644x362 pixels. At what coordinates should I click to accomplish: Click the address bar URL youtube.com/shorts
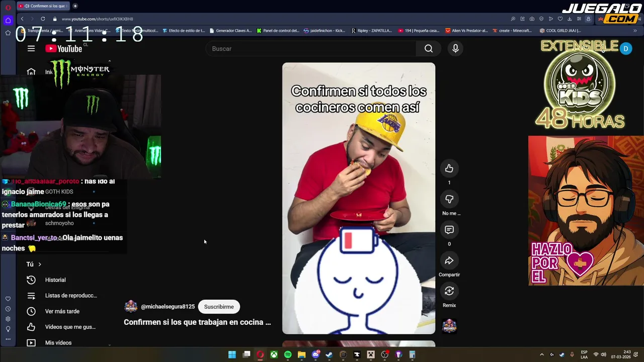[x=97, y=19]
